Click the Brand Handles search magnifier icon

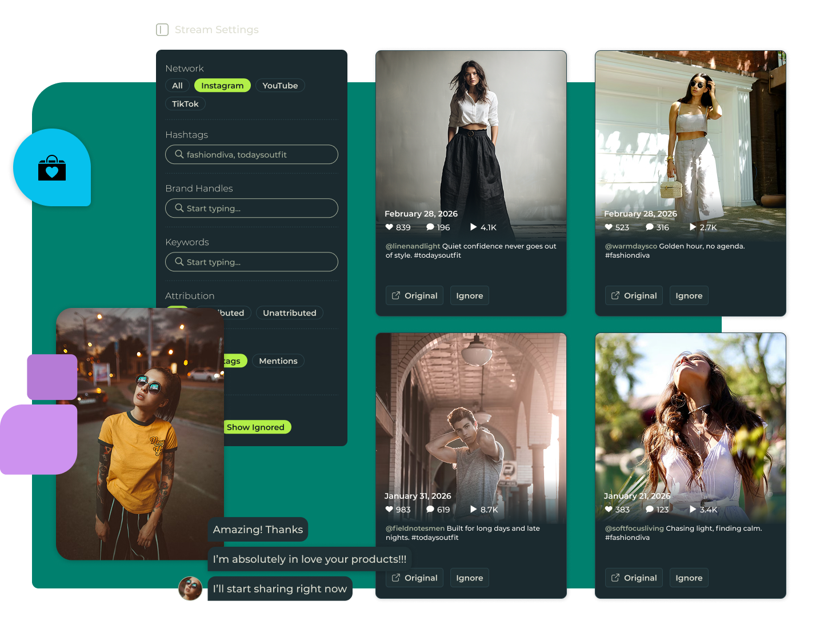179,208
